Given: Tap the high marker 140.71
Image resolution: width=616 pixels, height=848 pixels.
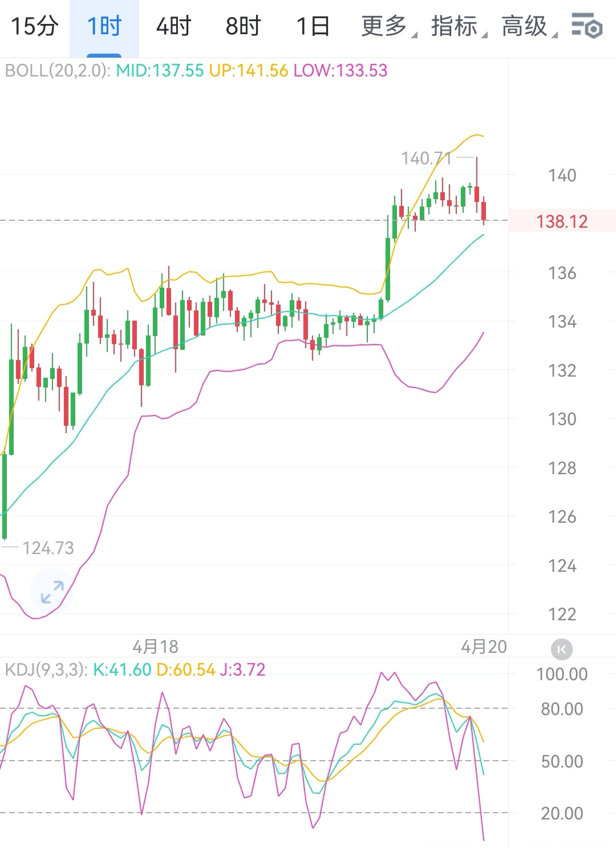Looking at the screenshot, I should tap(427, 158).
